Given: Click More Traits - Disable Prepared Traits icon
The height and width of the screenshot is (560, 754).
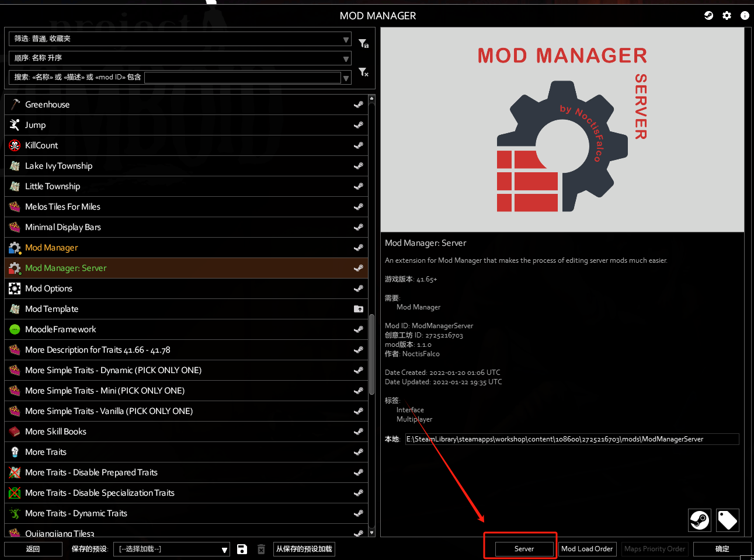Looking at the screenshot, I should [x=15, y=472].
